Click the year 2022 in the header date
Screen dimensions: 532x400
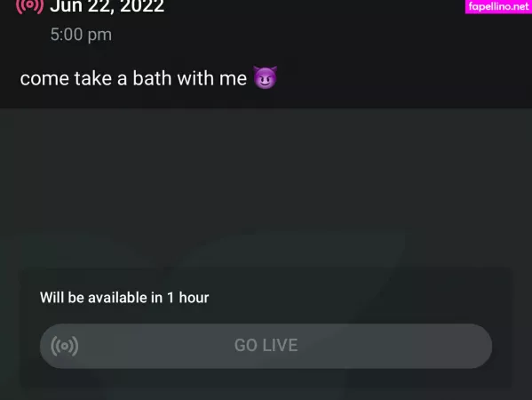pos(142,6)
